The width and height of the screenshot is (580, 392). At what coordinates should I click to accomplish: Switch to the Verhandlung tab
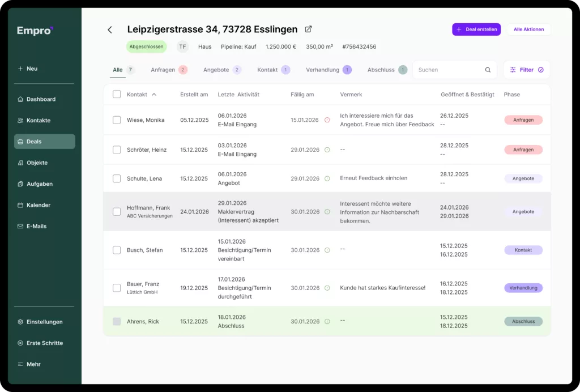(322, 70)
